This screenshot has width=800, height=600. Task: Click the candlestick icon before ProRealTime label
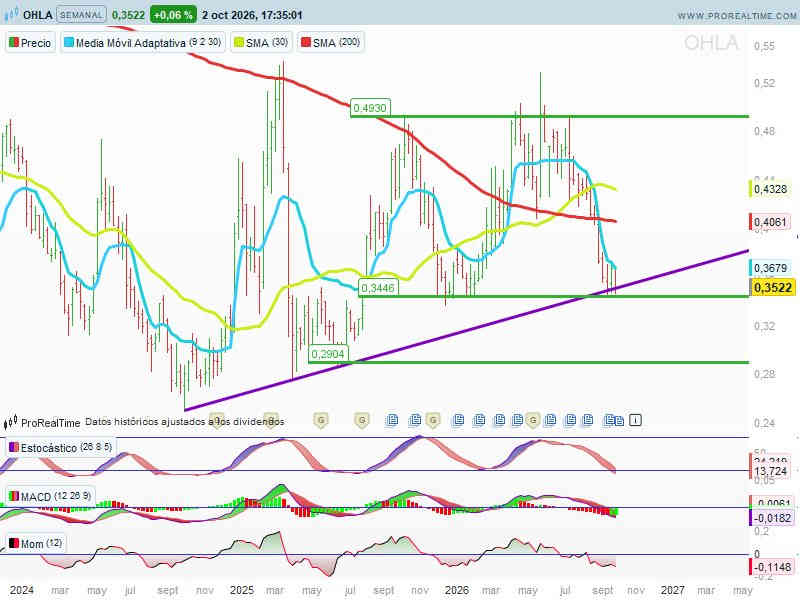[x=11, y=422]
